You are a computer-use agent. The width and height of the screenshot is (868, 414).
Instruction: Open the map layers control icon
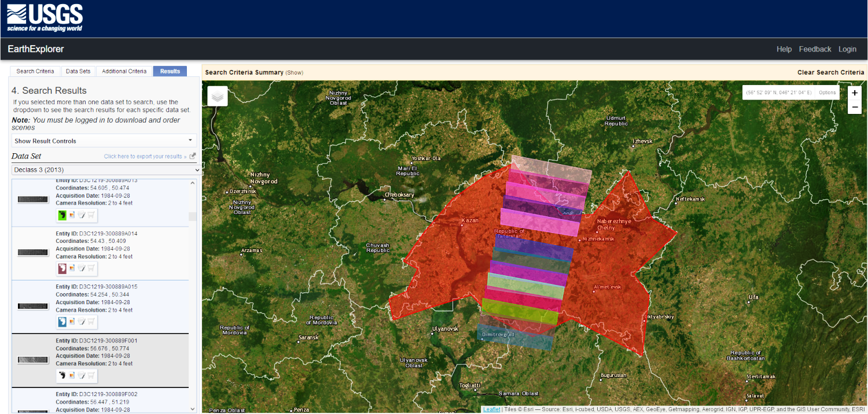coord(218,97)
